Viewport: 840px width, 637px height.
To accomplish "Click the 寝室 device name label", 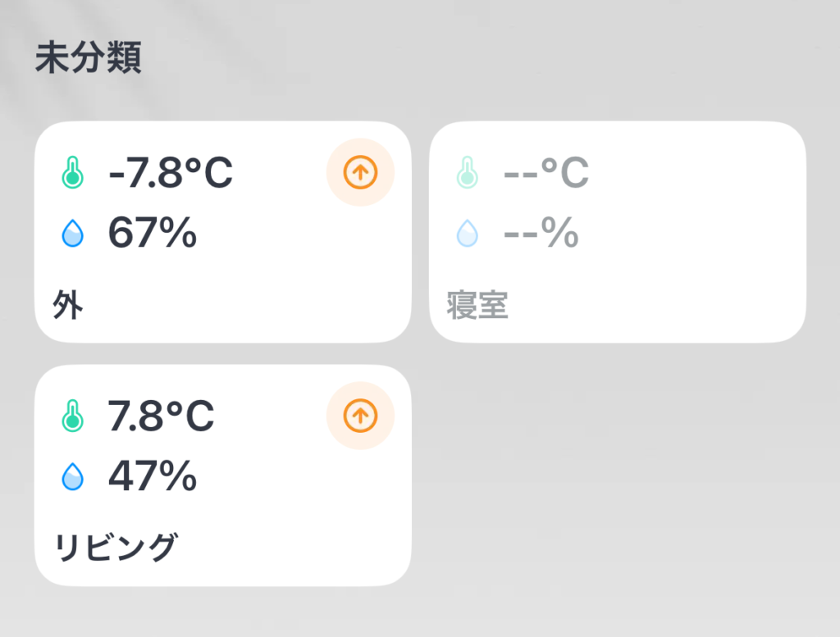I will tap(477, 305).
